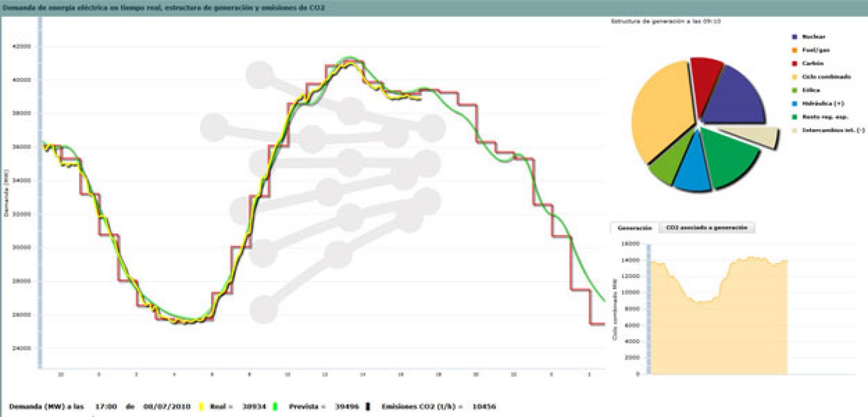Select the Intercambios int. beige legend marker

(x=795, y=130)
